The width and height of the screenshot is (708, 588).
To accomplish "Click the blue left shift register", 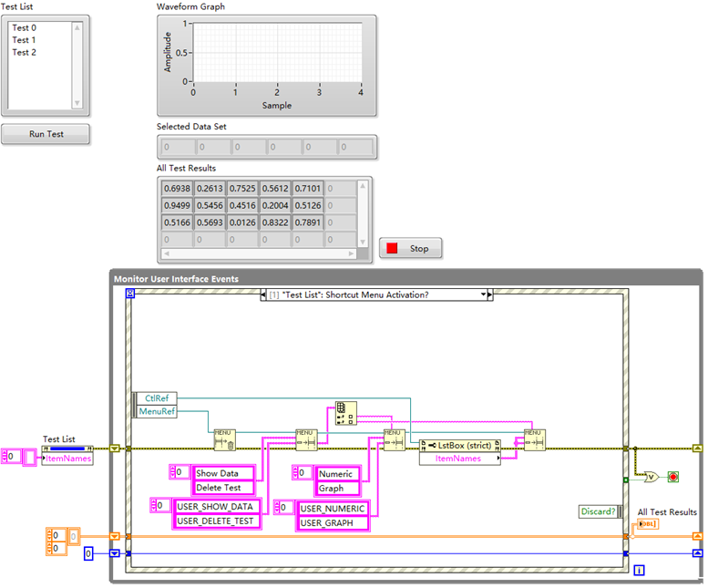I will tap(115, 553).
